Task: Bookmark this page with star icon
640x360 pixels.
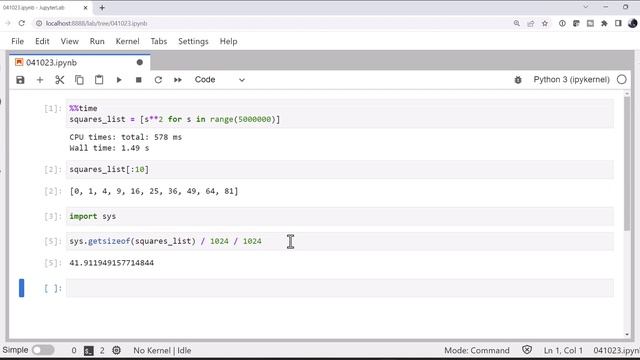Action: point(544,23)
